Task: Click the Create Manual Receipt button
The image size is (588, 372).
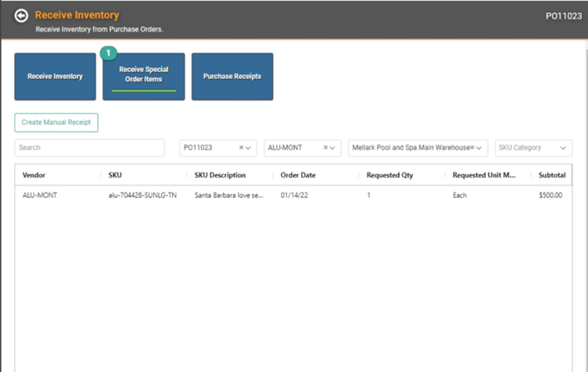Action: pyautogui.click(x=56, y=123)
